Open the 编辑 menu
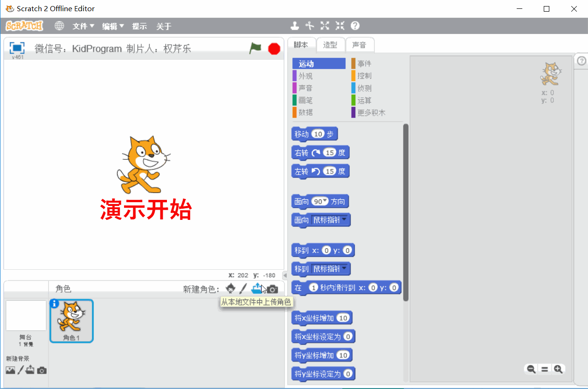This screenshot has height=389, width=588. click(x=113, y=26)
